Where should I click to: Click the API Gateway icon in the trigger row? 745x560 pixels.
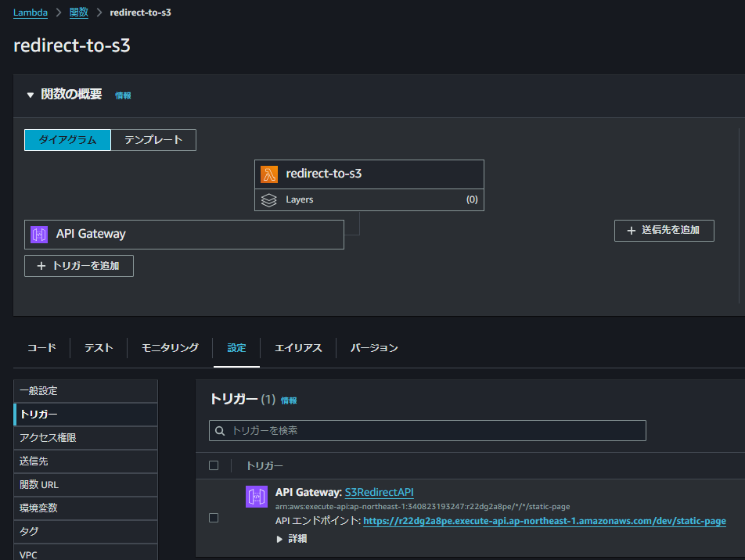point(256,496)
